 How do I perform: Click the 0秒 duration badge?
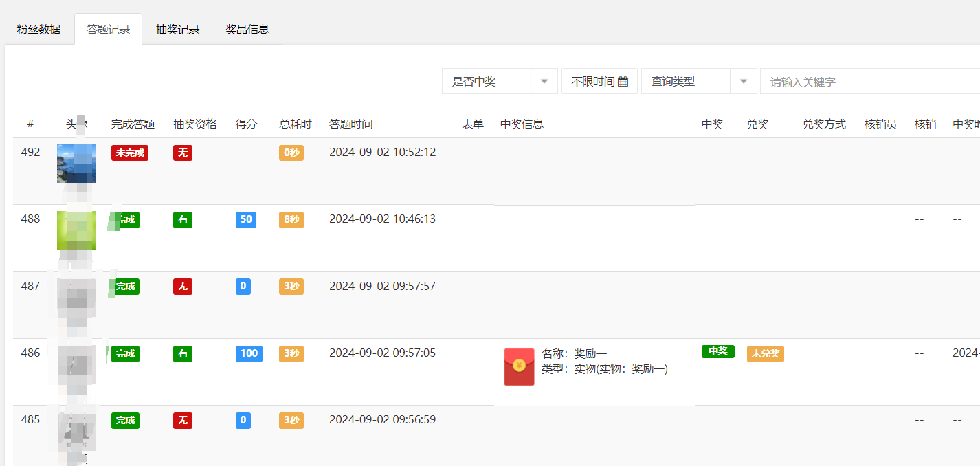291,153
